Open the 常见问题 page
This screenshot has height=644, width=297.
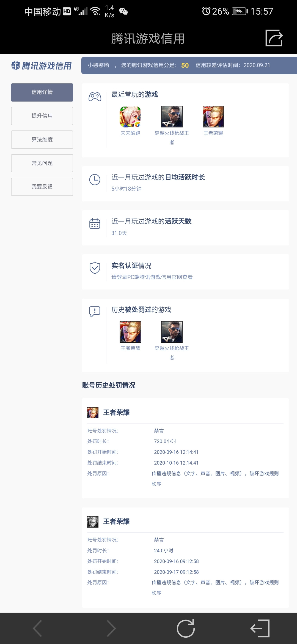coord(42,163)
